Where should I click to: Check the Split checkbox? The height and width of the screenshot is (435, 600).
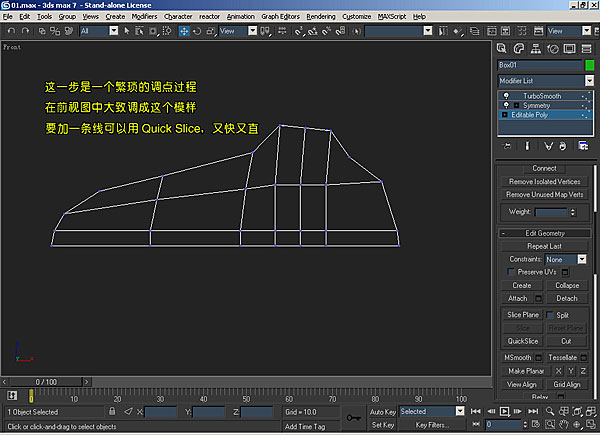(x=550, y=315)
